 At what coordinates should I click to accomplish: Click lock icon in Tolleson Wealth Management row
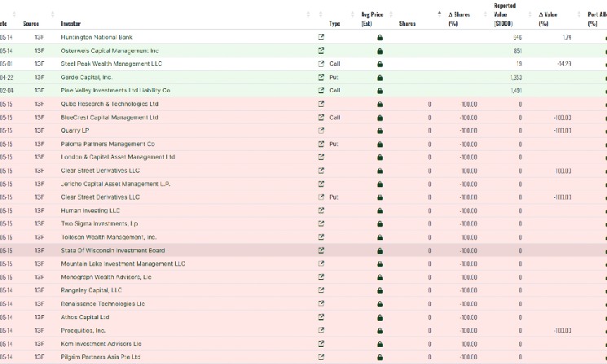[x=380, y=238]
